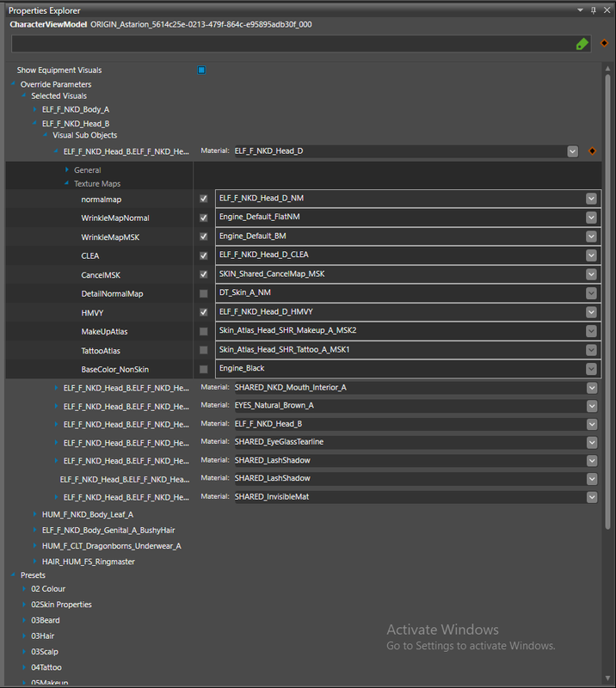Screen dimensions: 616x688
Task: Select the MakeUpAtlas row label
Action: pyautogui.click(x=104, y=332)
